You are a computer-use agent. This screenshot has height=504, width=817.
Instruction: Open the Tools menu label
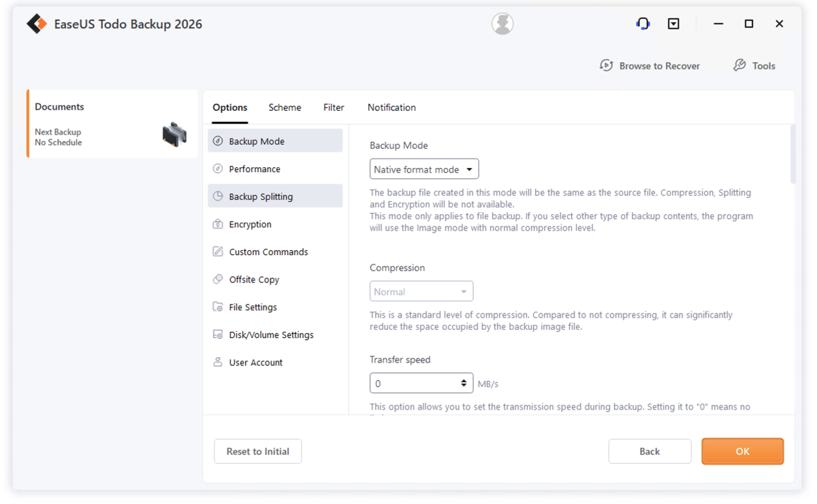764,66
